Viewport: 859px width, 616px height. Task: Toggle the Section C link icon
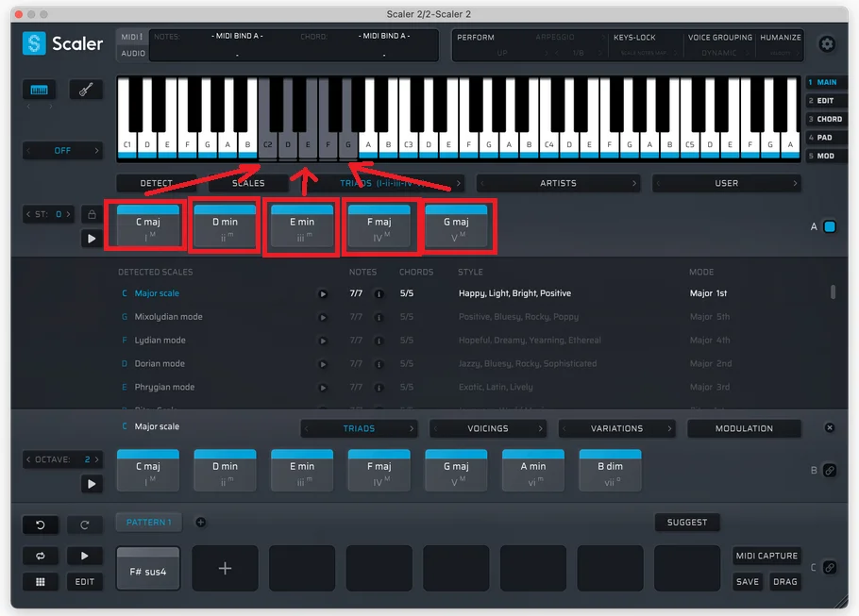tap(830, 567)
